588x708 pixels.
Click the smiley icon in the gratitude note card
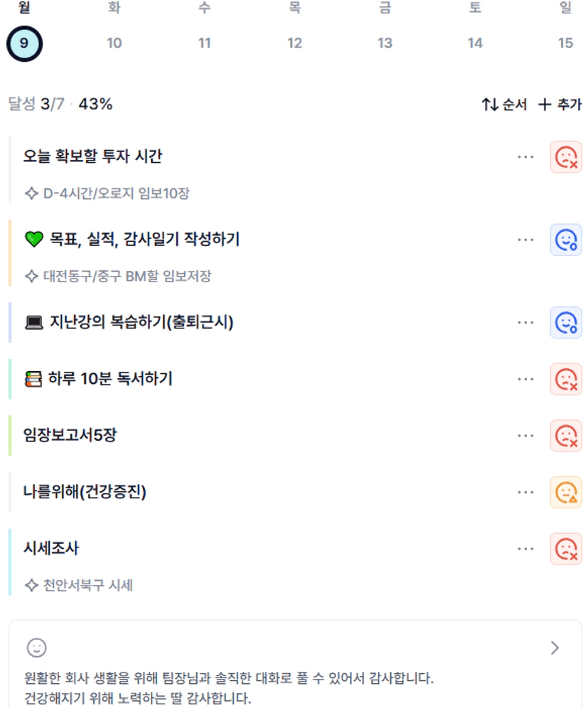click(x=36, y=648)
